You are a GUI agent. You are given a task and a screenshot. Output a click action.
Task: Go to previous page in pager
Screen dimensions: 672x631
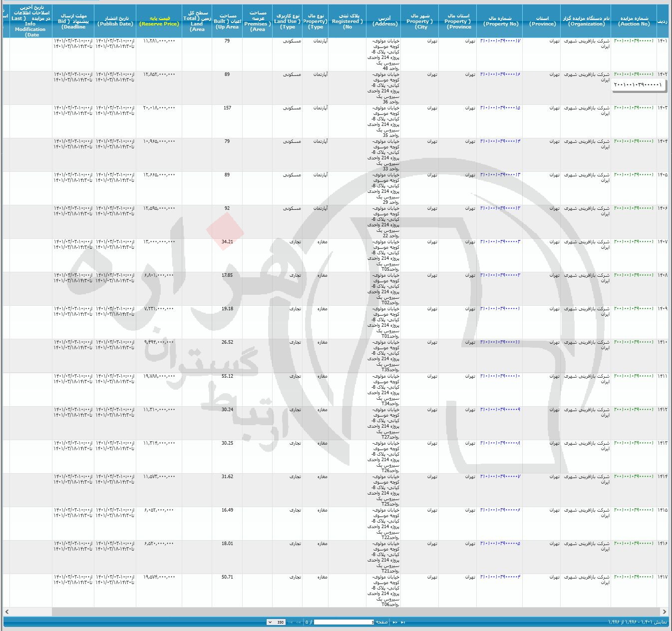click(x=395, y=622)
